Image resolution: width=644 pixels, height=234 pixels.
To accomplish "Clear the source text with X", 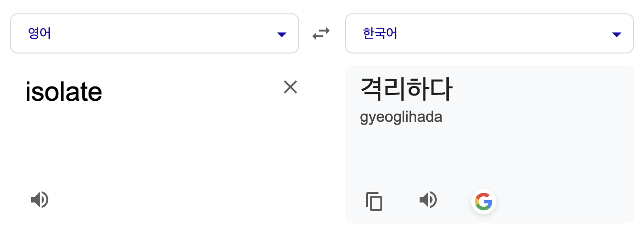I will [x=290, y=87].
